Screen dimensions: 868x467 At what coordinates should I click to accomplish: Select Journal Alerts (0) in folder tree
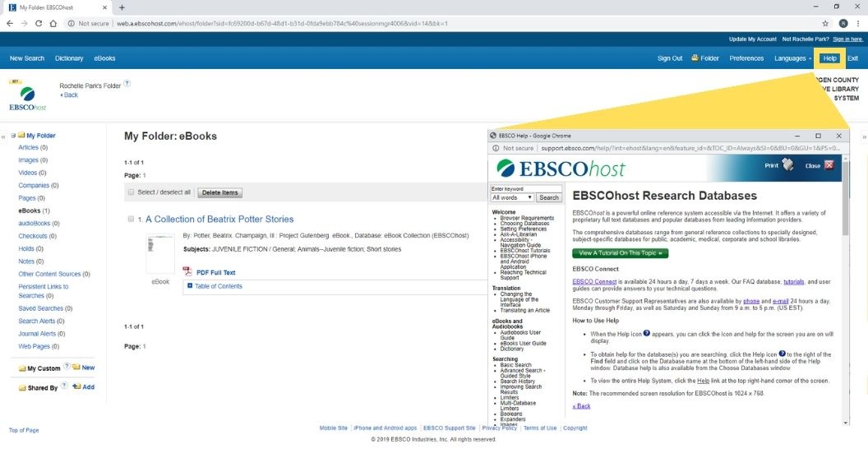42,334
